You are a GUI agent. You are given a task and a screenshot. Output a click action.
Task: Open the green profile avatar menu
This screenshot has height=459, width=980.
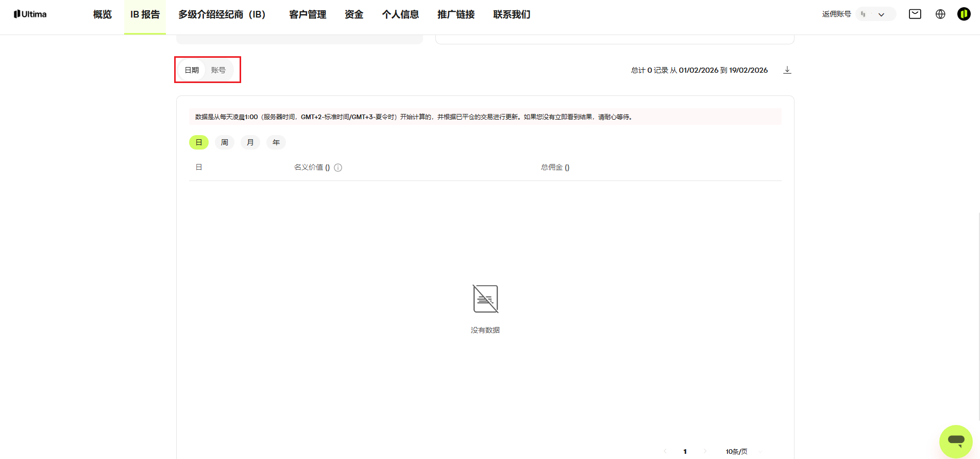pos(964,14)
